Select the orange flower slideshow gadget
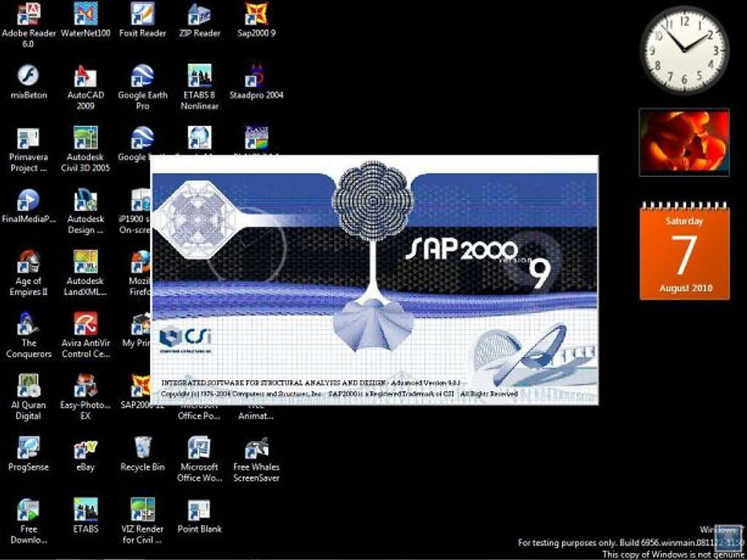 point(684,142)
